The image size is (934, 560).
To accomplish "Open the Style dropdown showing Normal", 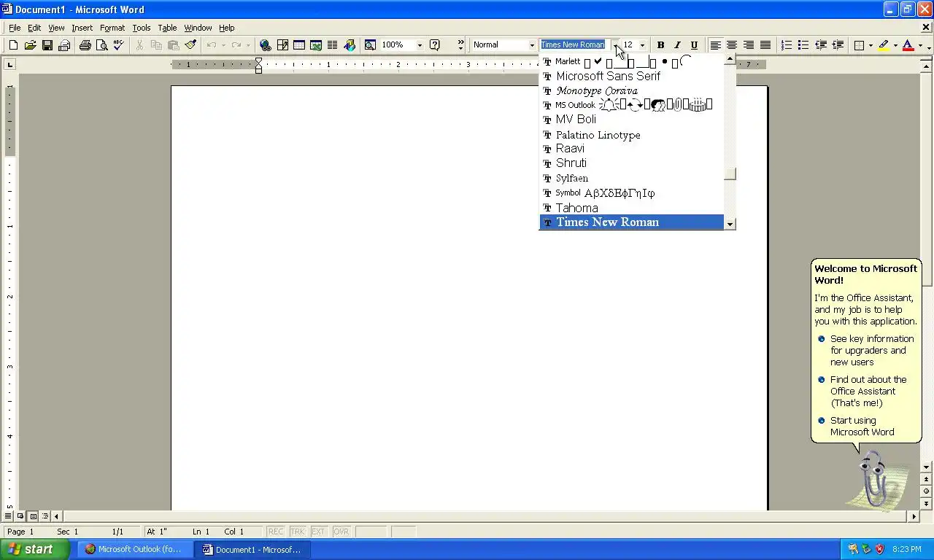I will (532, 45).
